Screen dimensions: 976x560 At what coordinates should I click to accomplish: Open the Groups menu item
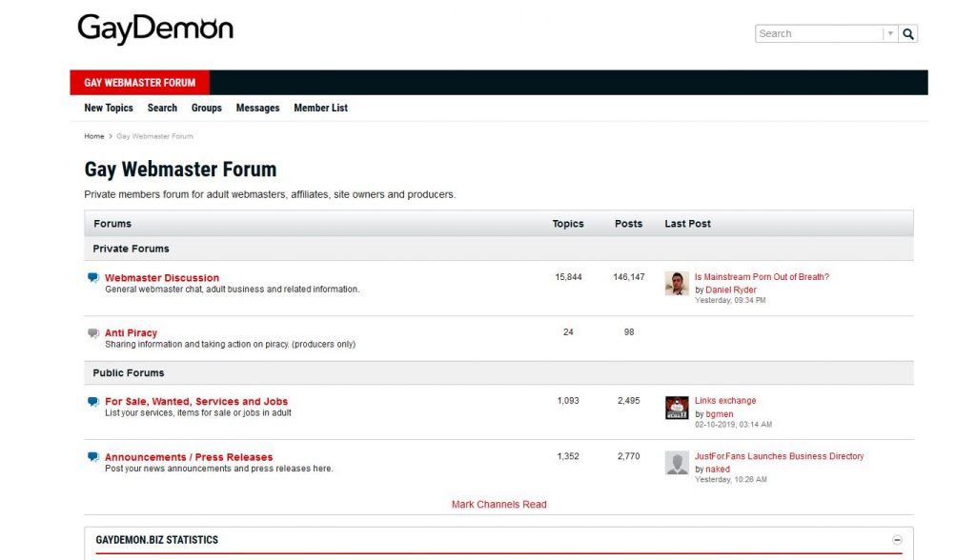206,108
